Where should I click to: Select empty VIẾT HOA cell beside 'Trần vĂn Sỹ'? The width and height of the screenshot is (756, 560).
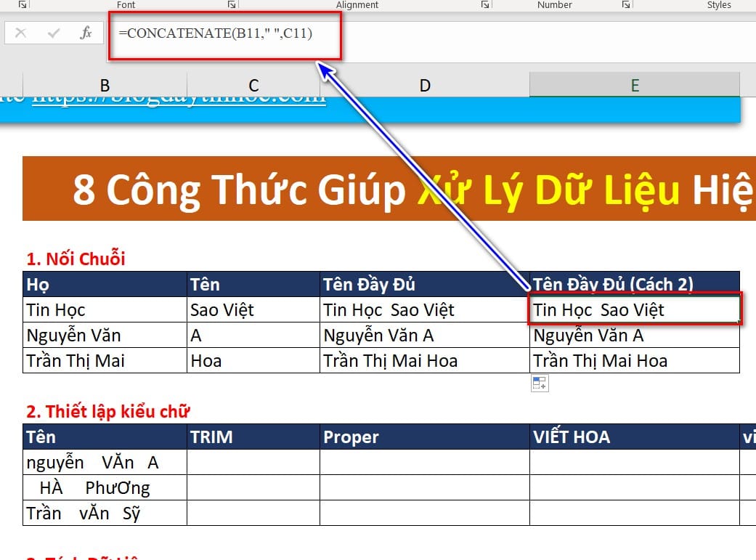(x=635, y=514)
